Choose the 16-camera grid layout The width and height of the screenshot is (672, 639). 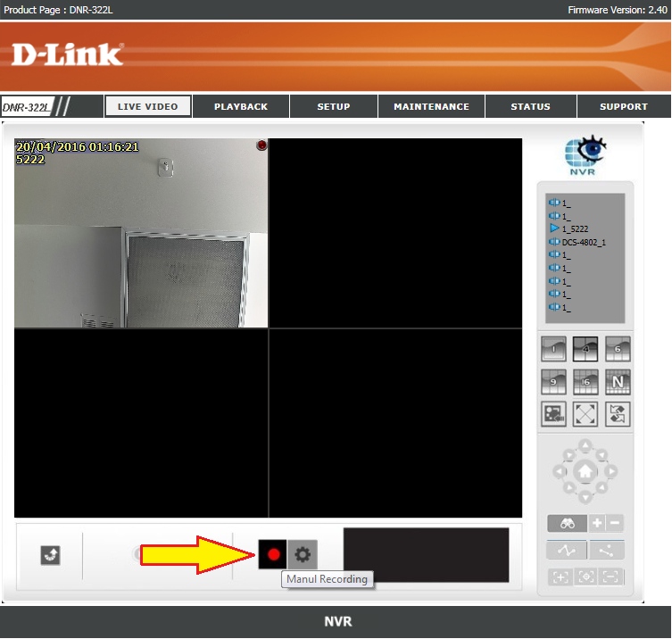(585, 382)
